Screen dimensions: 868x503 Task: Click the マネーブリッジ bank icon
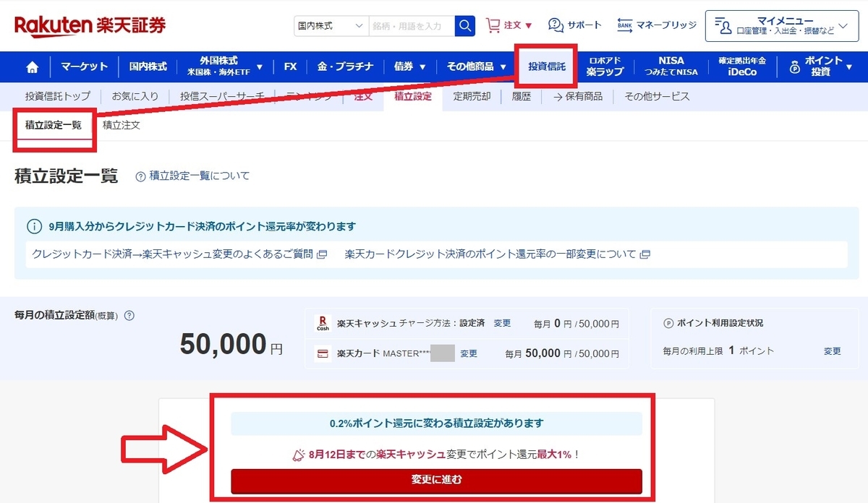(x=625, y=25)
